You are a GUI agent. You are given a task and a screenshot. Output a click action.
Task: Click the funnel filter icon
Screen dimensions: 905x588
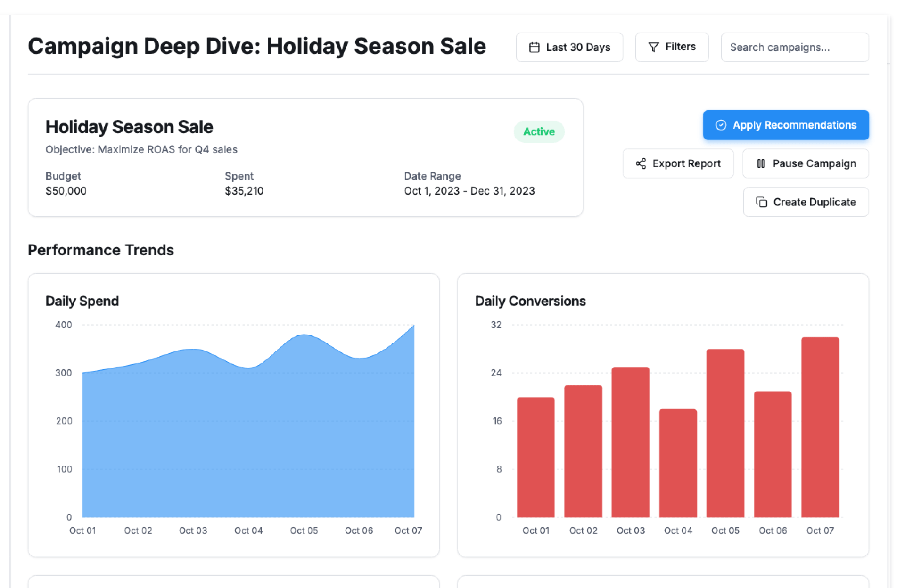[653, 47]
